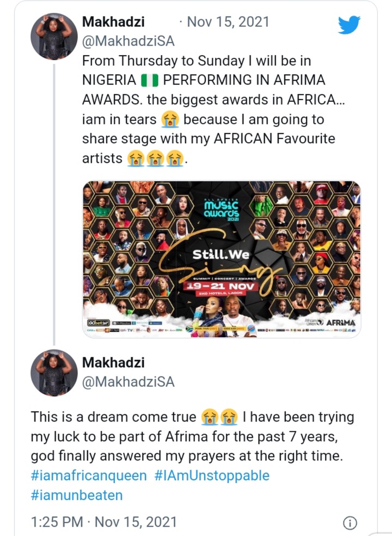Open the @MakhadziSA handle on second tweet
392x536 pixels.
coord(128,382)
